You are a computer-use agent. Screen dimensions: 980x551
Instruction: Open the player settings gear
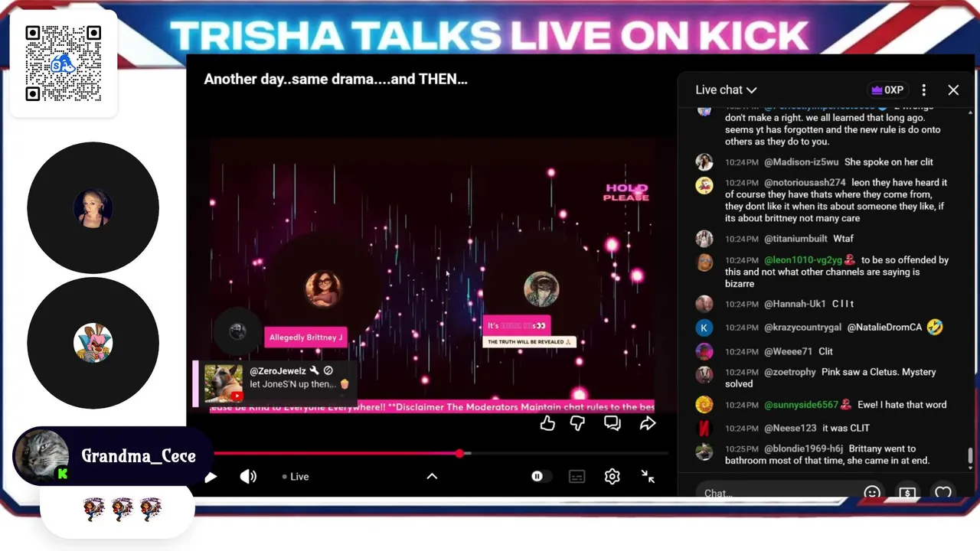(612, 476)
